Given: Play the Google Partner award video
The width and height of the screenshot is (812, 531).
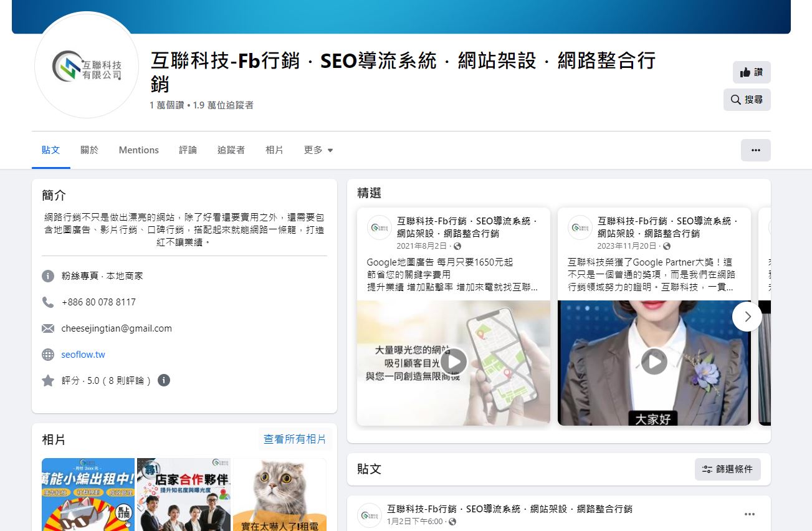Looking at the screenshot, I should coord(654,361).
